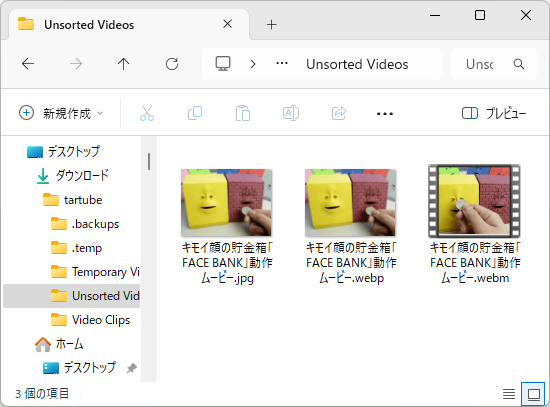Click the Copy icon in toolbar

195,113
